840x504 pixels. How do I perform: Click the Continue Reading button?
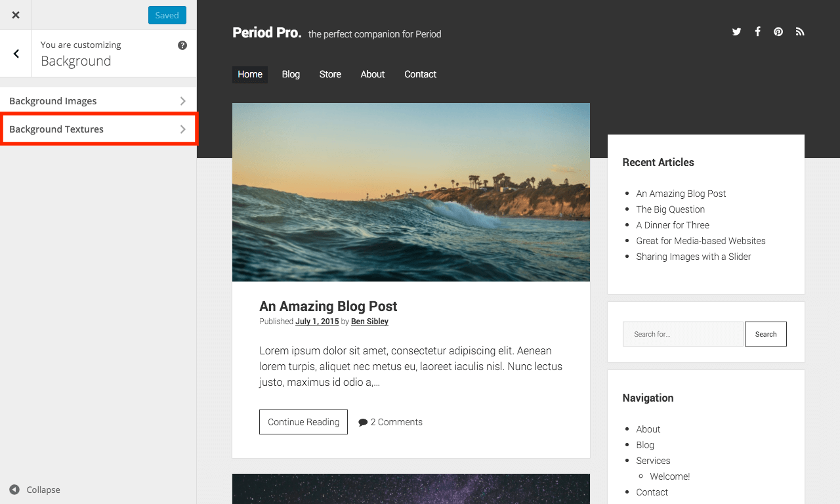click(303, 422)
